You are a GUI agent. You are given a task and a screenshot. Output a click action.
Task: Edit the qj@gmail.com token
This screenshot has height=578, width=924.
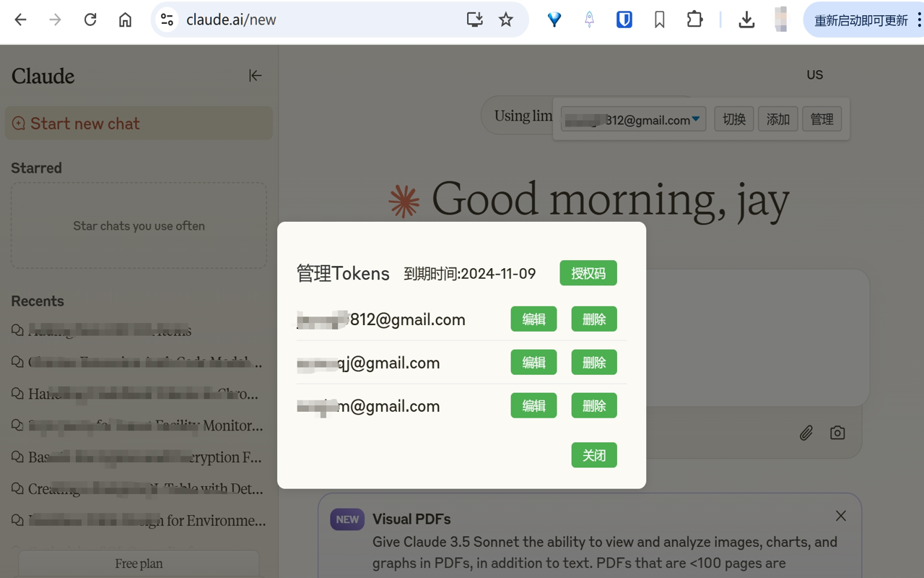(533, 363)
